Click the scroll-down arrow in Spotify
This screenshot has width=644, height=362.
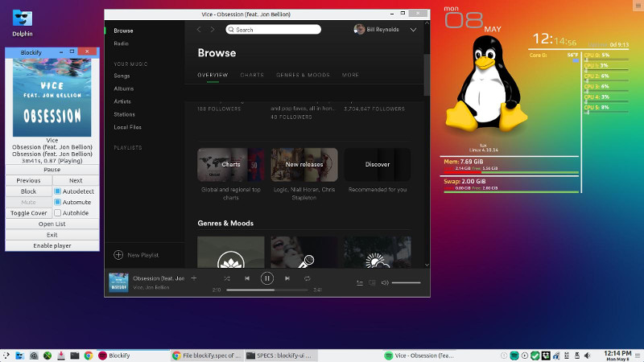(x=427, y=265)
